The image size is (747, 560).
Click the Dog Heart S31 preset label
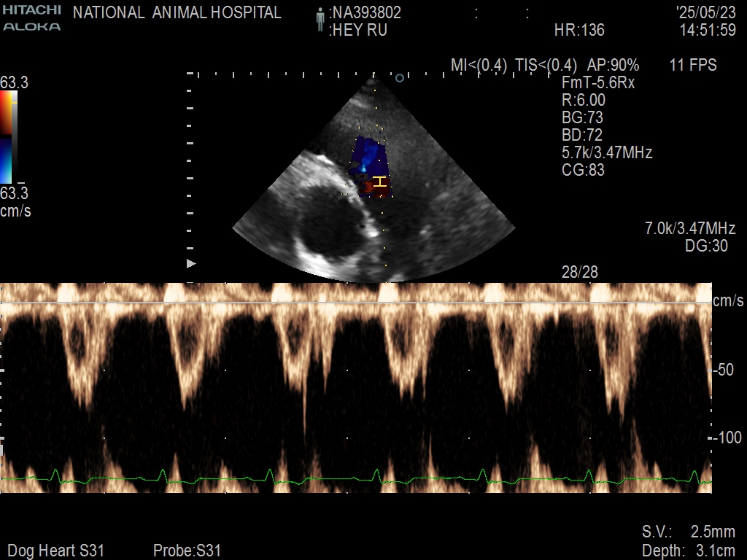[55, 551]
